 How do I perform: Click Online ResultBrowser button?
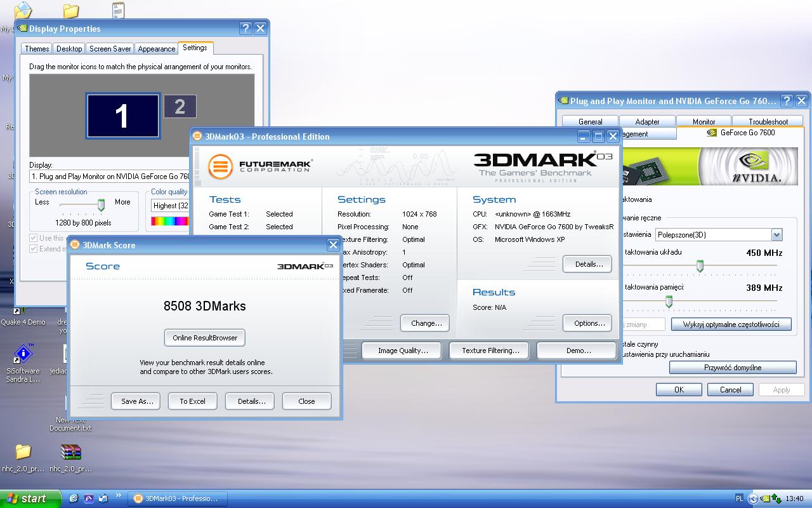click(x=204, y=338)
